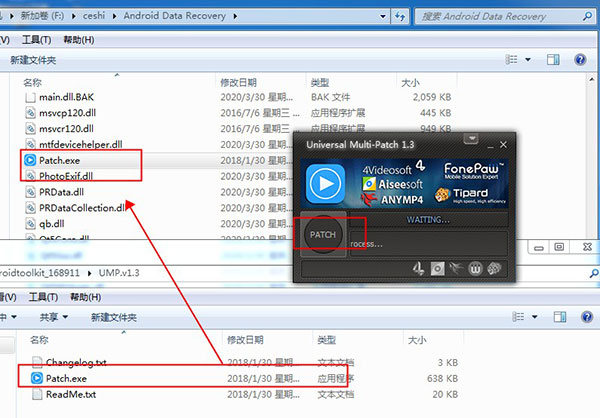Click Android Data Recovery breadcrumb segment
The image size is (600, 418).
[x=174, y=16]
